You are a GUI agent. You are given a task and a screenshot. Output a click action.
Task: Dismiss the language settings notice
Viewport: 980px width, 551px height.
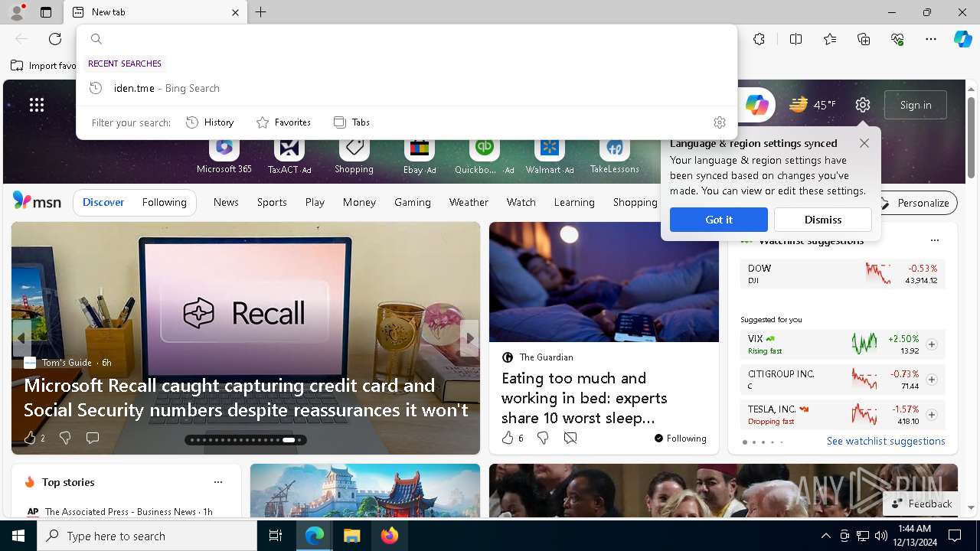(x=822, y=220)
